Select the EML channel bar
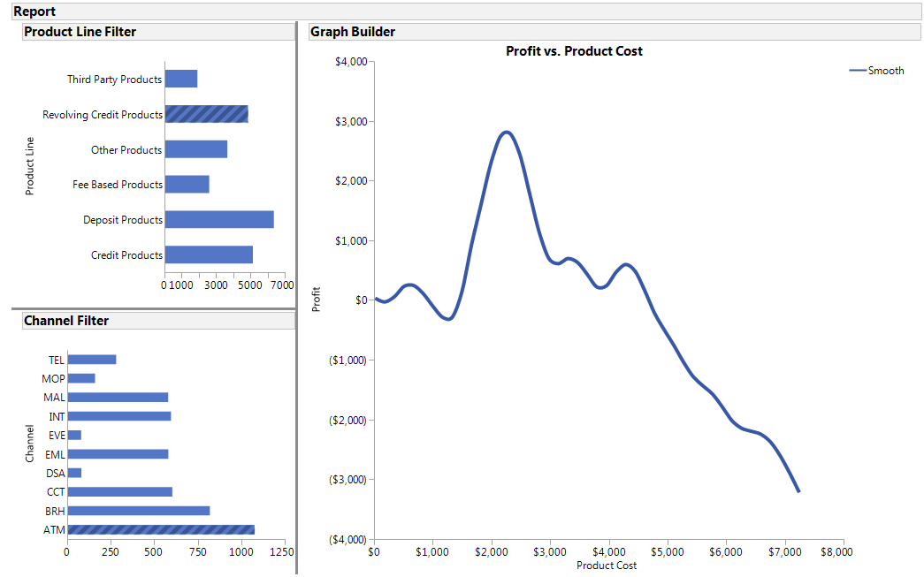Screen dimensions: 924x577 117,453
